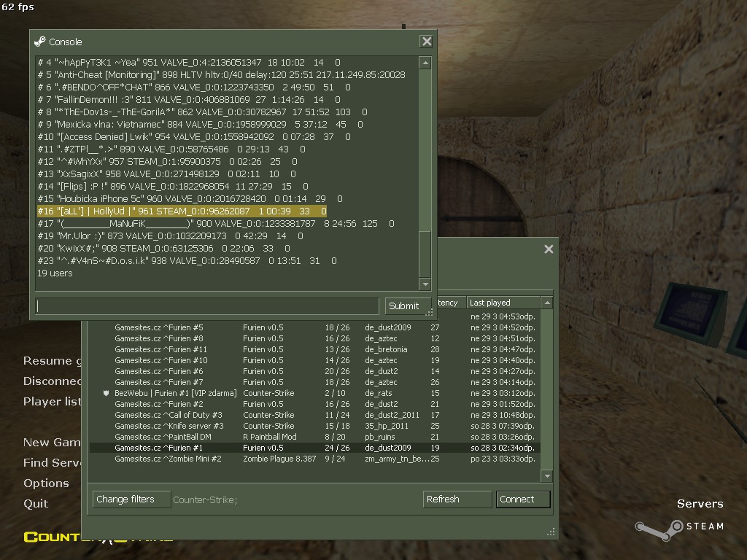Sort servers by Last played column
The width and height of the screenshot is (747, 560).
pos(503,303)
